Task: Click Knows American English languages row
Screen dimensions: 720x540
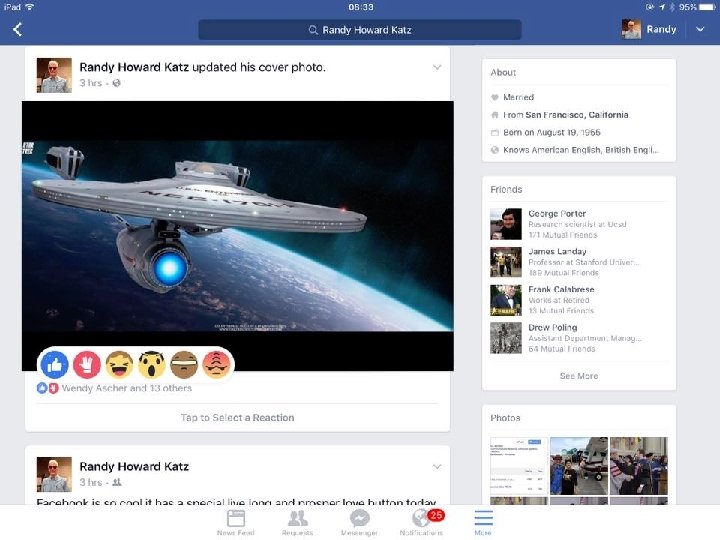Action: click(579, 150)
